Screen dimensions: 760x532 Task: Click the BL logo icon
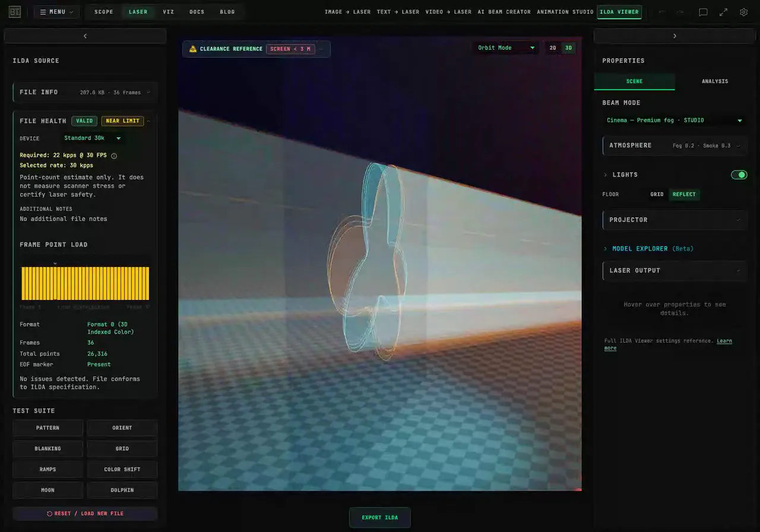15,12
